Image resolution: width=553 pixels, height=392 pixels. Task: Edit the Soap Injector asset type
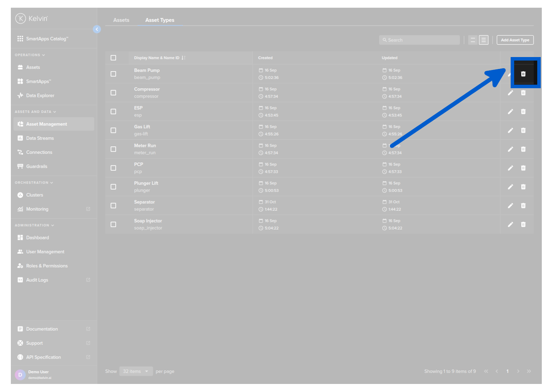(510, 224)
